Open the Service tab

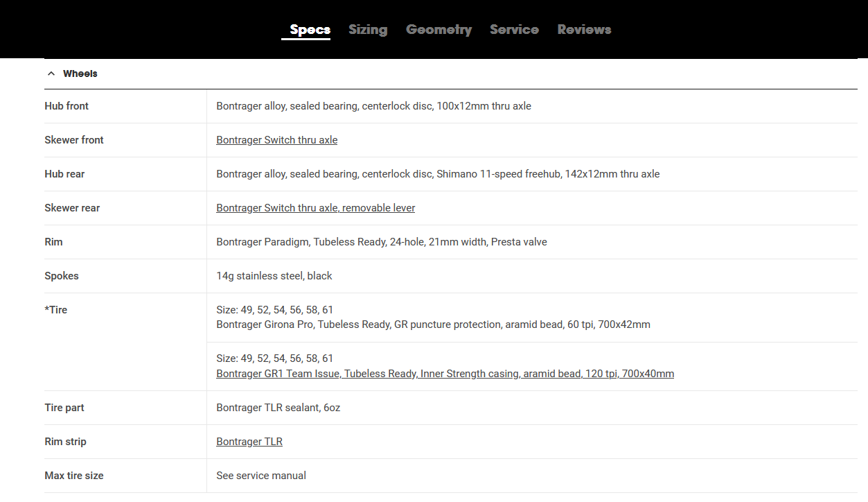514,30
